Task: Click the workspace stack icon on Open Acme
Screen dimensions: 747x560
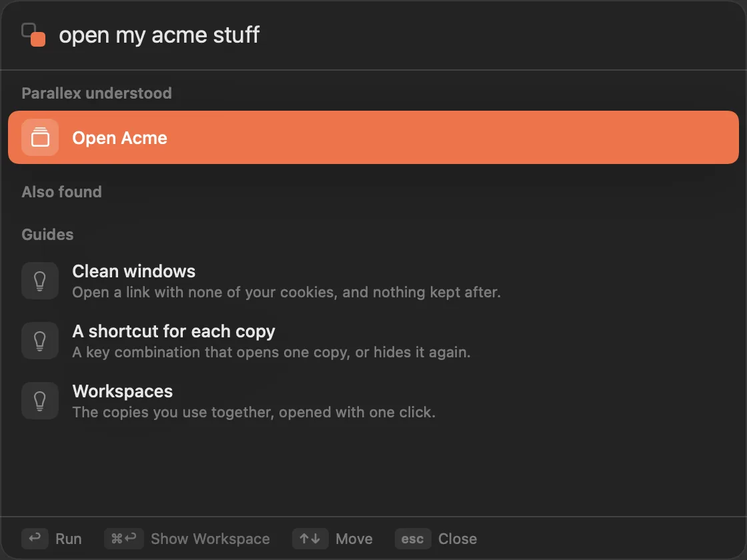Action: tap(40, 137)
